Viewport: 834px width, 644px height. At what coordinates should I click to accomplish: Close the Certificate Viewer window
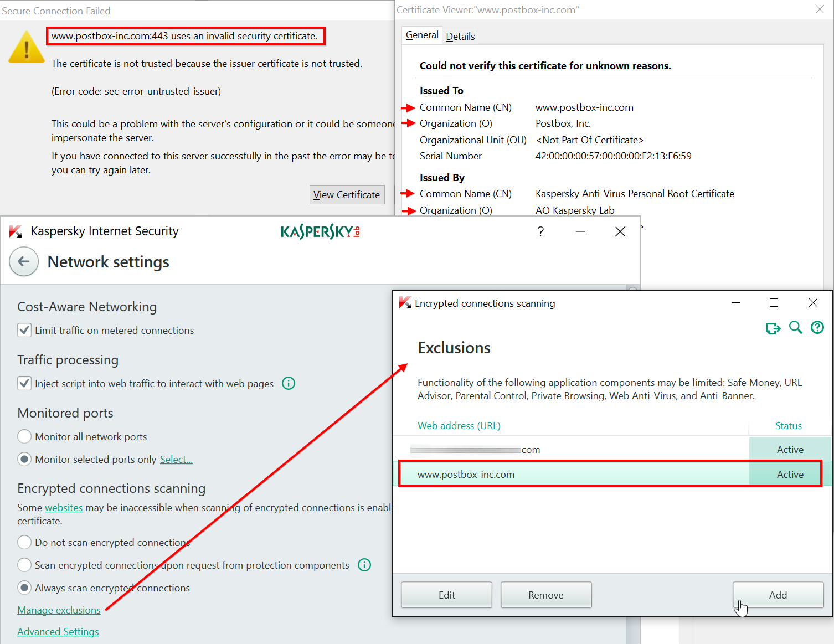click(820, 9)
